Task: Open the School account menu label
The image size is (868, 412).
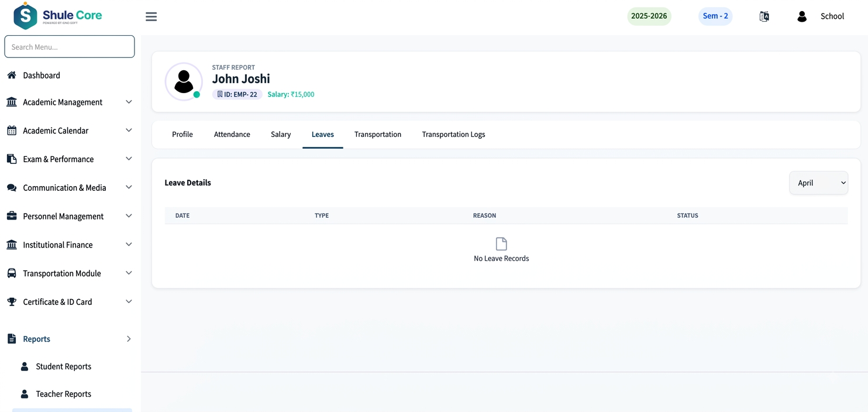Action: pyautogui.click(x=832, y=16)
